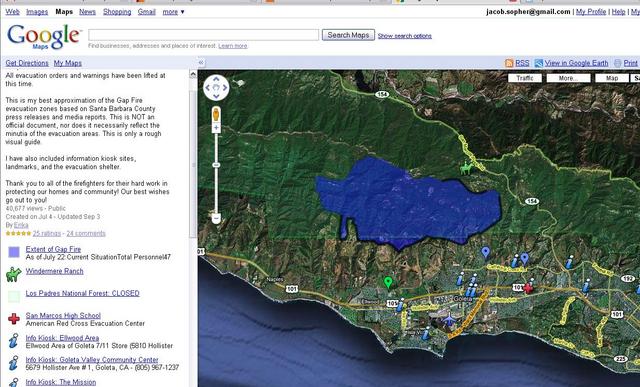This screenshot has height=387, width=640.
Task: Open Info Kiosk: Goleta Valley Community Center link
Action: [92, 360]
